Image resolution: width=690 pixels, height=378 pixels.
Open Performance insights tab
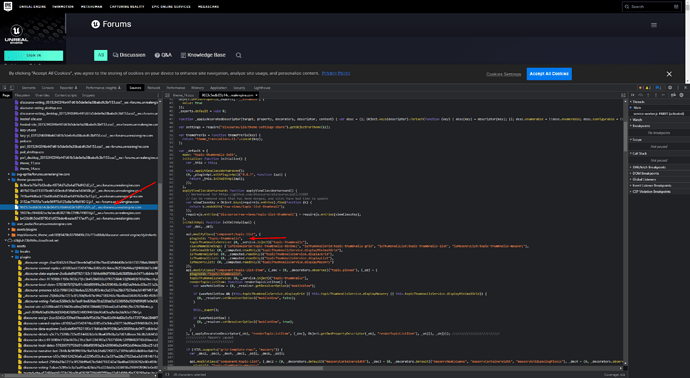(x=103, y=88)
